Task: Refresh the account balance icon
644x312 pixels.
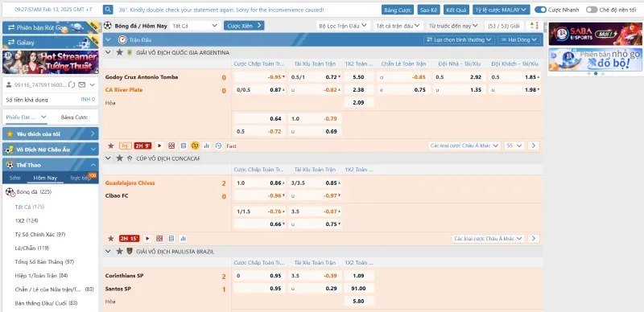Action: coord(72,85)
